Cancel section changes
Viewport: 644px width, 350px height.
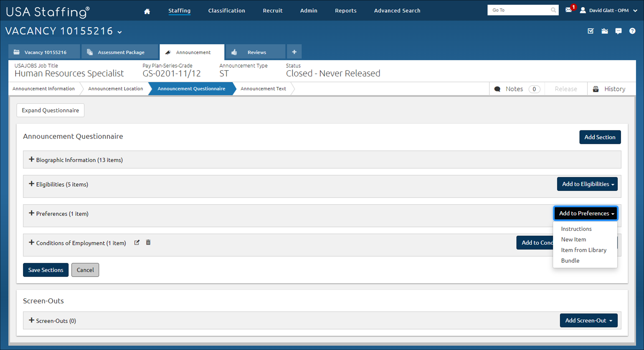point(85,270)
